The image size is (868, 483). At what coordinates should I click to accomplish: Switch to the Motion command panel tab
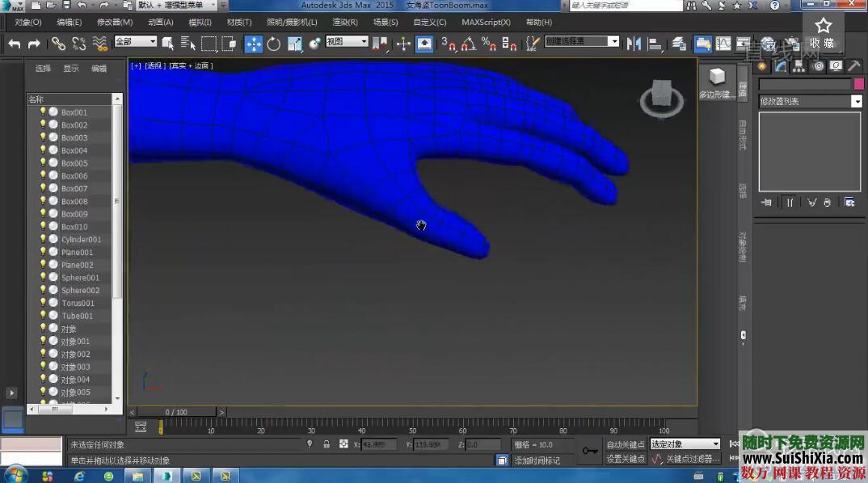(818, 66)
